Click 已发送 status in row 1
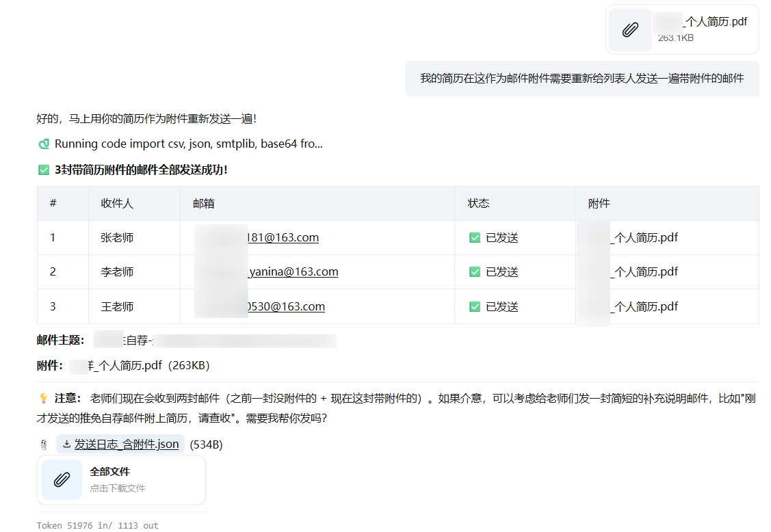 pos(502,238)
